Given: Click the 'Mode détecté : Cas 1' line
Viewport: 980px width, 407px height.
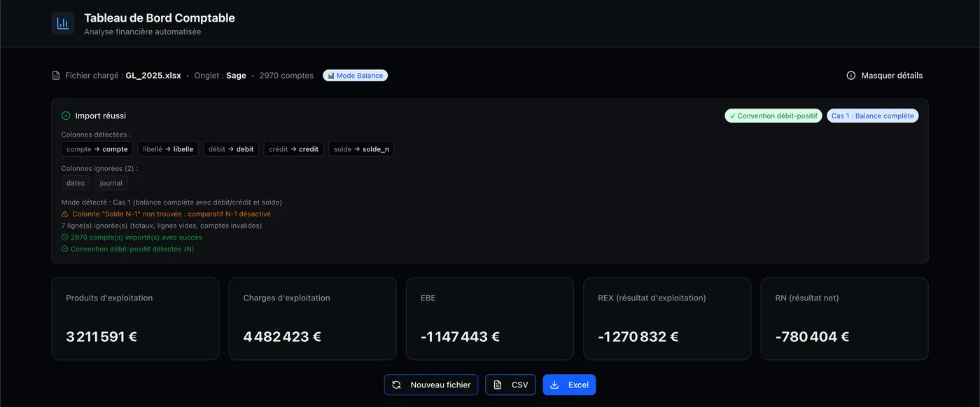Looking at the screenshot, I should 171,202.
